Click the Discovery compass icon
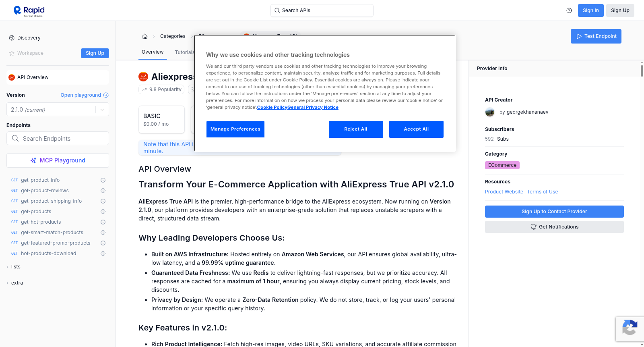The width and height of the screenshot is (644, 347). (12, 38)
